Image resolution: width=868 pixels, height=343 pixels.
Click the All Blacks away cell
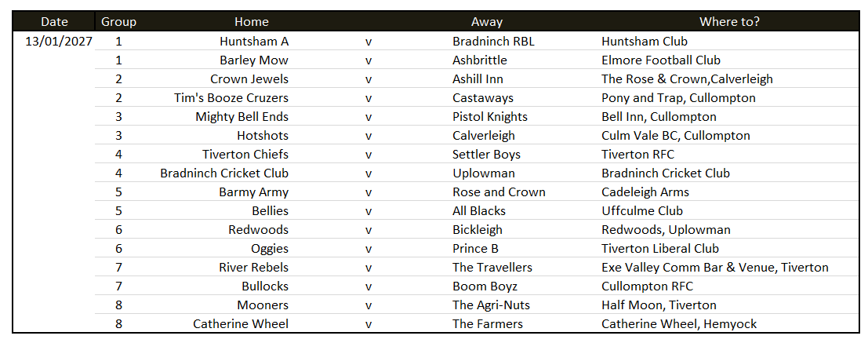coord(479,210)
